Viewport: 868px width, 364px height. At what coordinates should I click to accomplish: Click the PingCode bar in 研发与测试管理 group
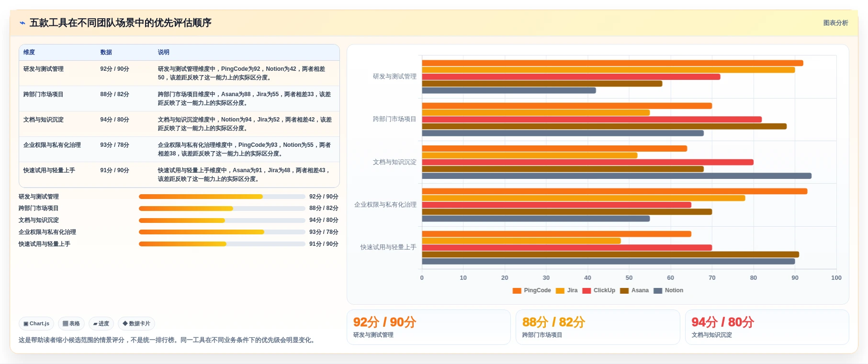click(x=612, y=63)
